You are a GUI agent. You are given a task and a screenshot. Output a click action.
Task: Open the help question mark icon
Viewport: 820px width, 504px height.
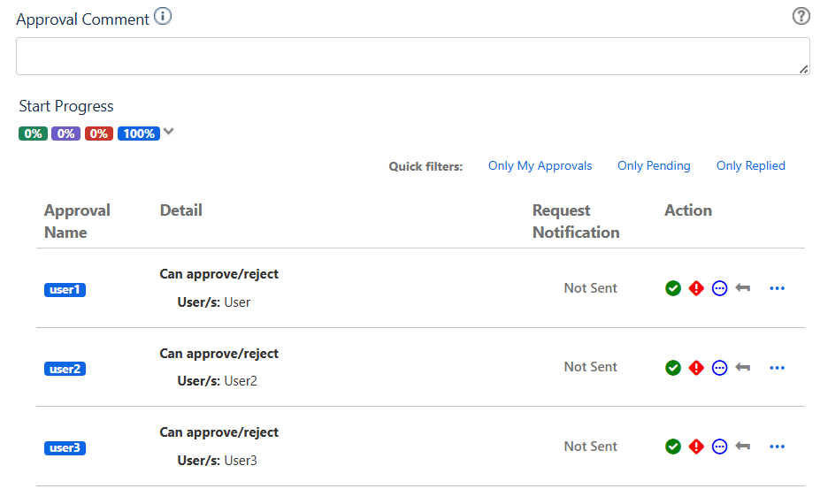(x=801, y=16)
